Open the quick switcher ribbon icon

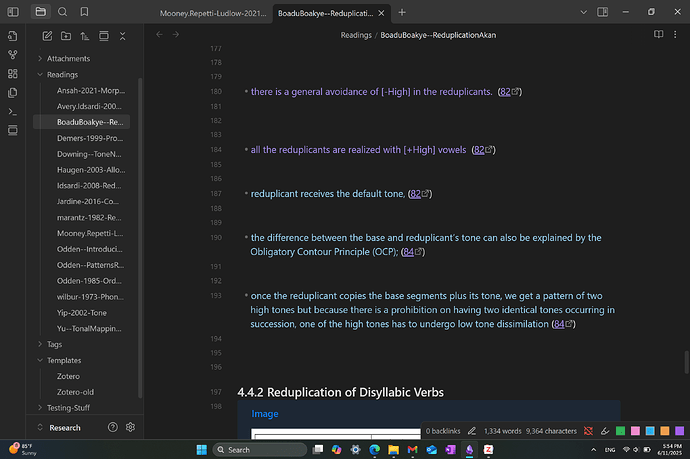pyautogui.click(x=13, y=36)
